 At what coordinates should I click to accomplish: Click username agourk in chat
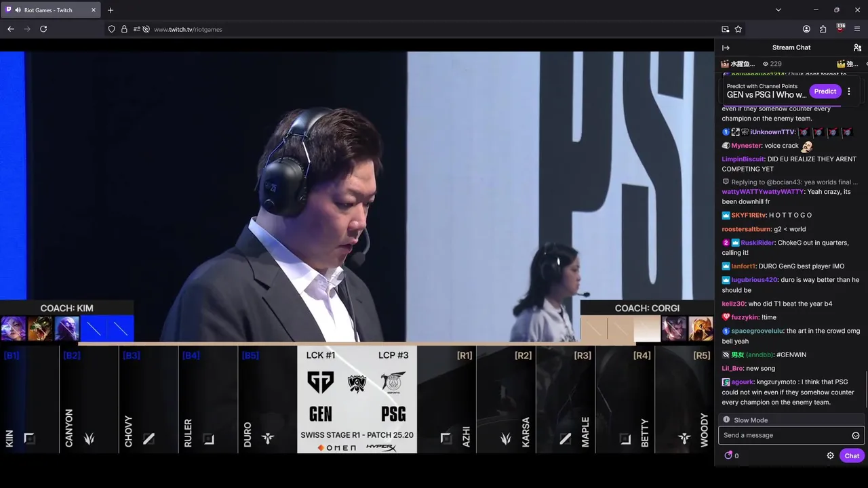click(742, 382)
